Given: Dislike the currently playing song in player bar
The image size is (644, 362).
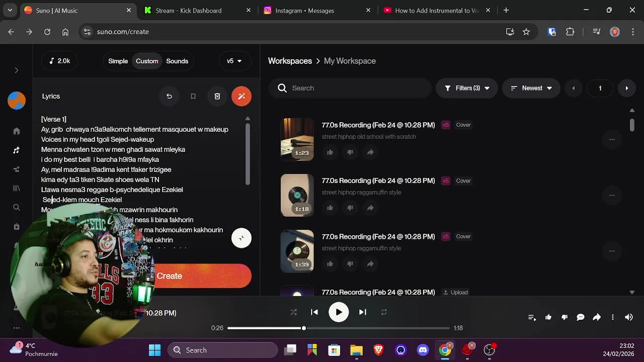Looking at the screenshot, I should pos(565,317).
